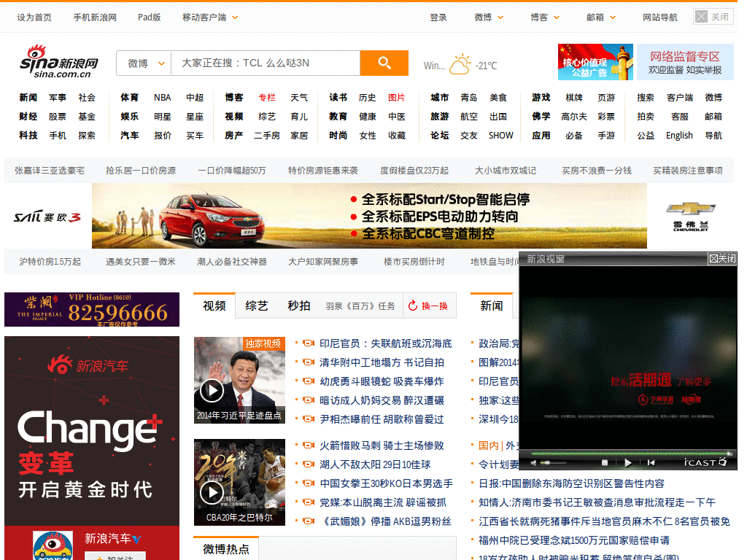Open the 国内 news category link

coord(488,446)
